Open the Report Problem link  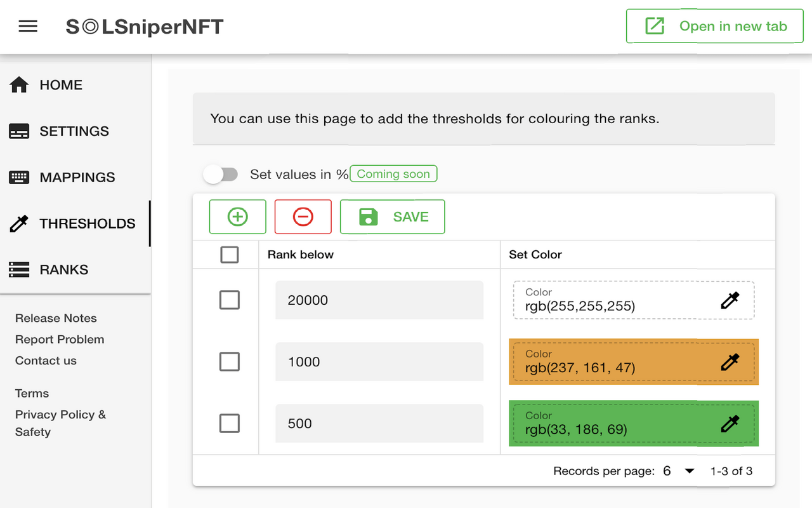pos(60,339)
